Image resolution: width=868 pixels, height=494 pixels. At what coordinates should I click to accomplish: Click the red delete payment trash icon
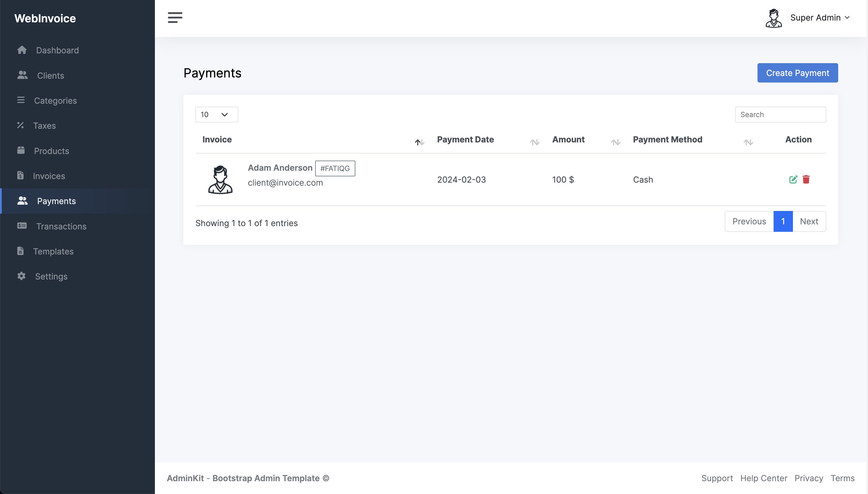point(806,179)
